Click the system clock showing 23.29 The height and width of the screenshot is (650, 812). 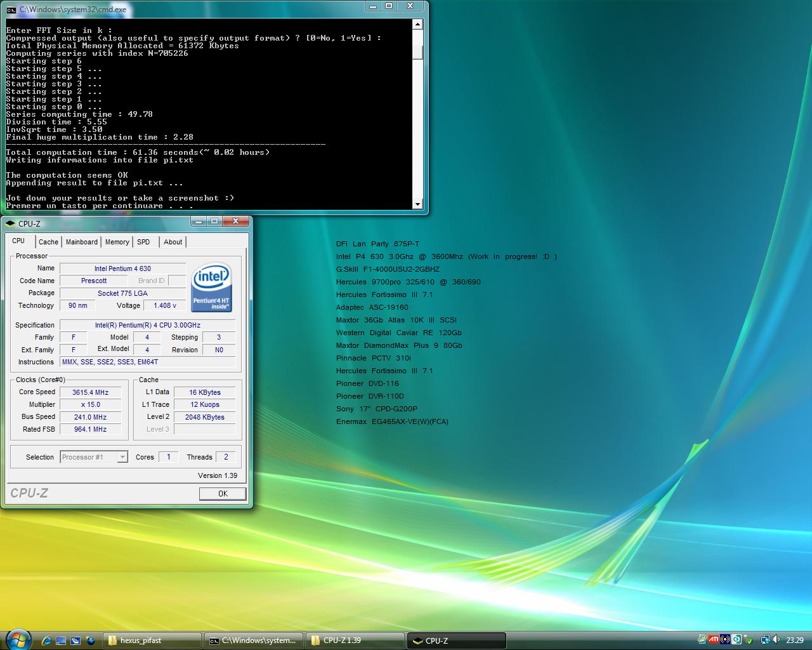[x=795, y=640]
